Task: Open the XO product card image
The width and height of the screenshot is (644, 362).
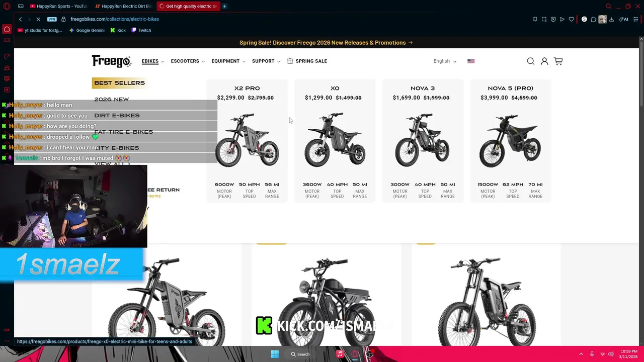Action: point(335,141)
